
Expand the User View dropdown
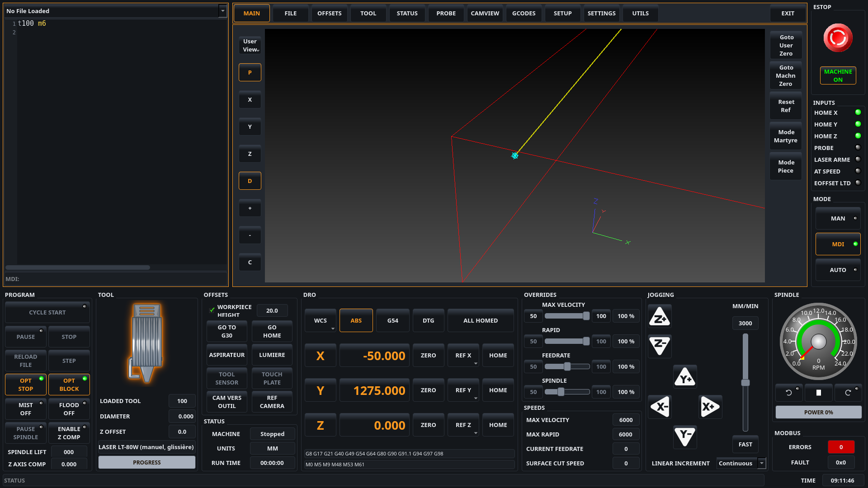tap(250, 45)
